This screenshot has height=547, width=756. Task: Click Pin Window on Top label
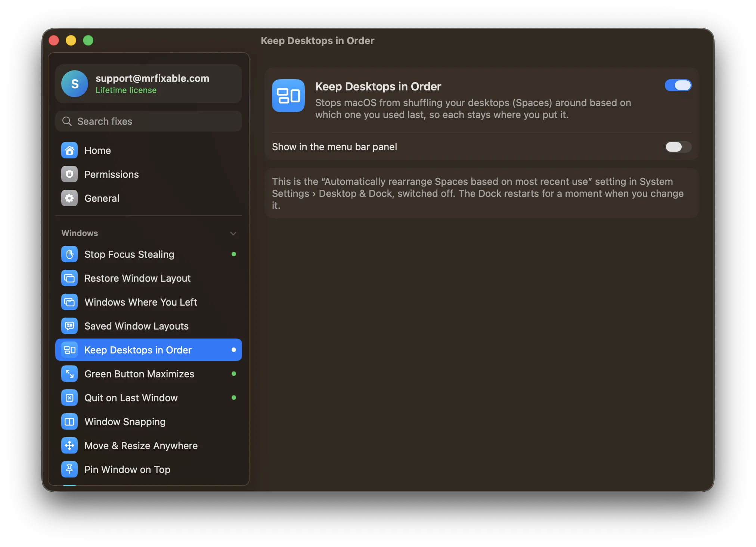point(127,470)
